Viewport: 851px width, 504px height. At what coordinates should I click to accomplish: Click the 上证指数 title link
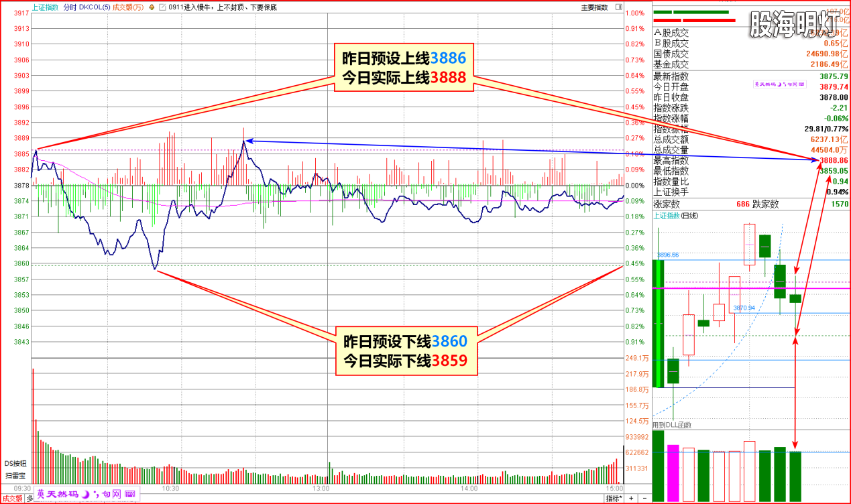[45, 7]
